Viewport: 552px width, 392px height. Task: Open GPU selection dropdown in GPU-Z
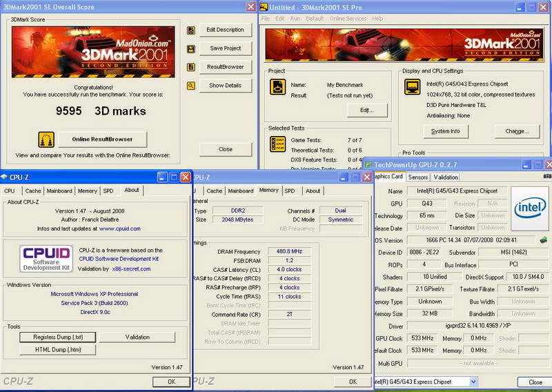pos(473,382)
